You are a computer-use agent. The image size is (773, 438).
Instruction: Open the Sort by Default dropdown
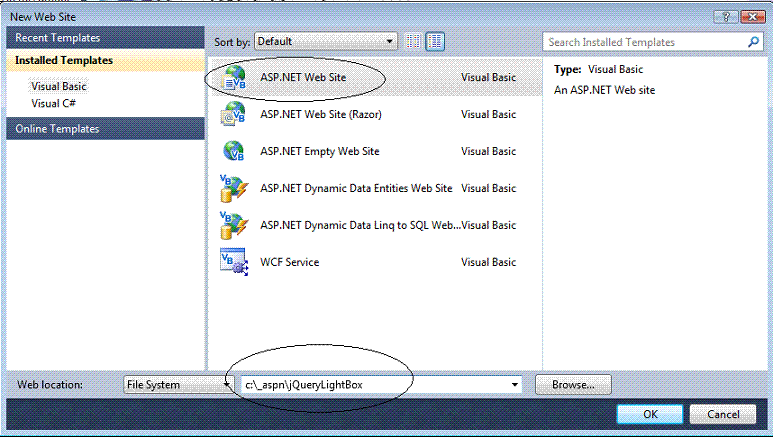click(x=326, y=41)
